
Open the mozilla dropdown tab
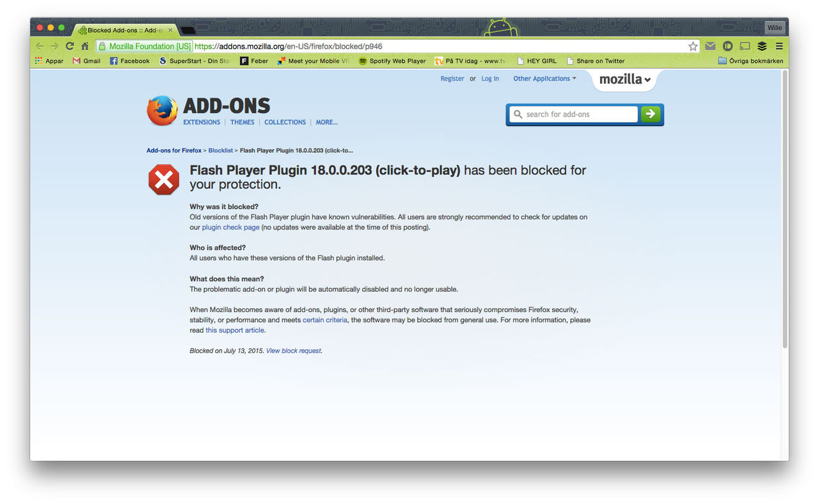(x=624, y=79)
